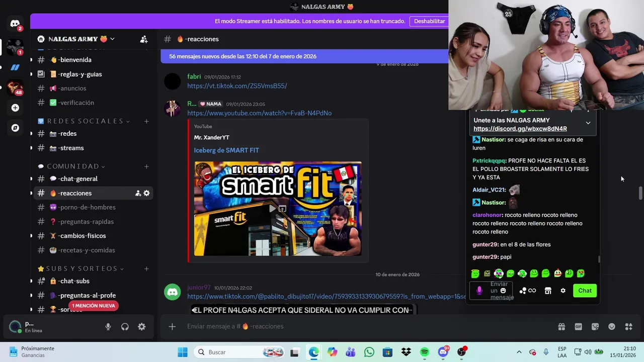Open the Windows Start menu
Screen dimensions: 644x362
pos(182,352)
